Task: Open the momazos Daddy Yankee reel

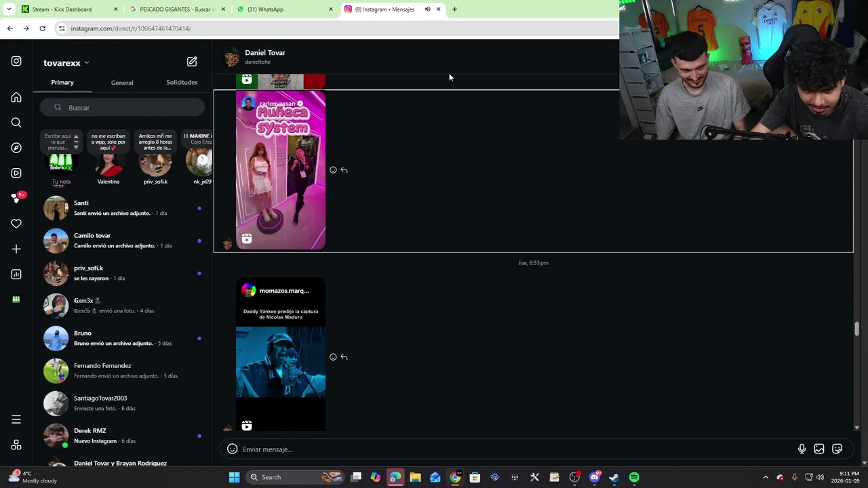Action: coord(281,354)
